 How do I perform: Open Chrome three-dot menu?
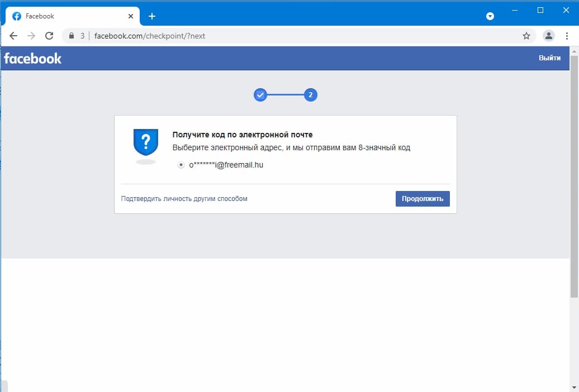coord(567,36)
